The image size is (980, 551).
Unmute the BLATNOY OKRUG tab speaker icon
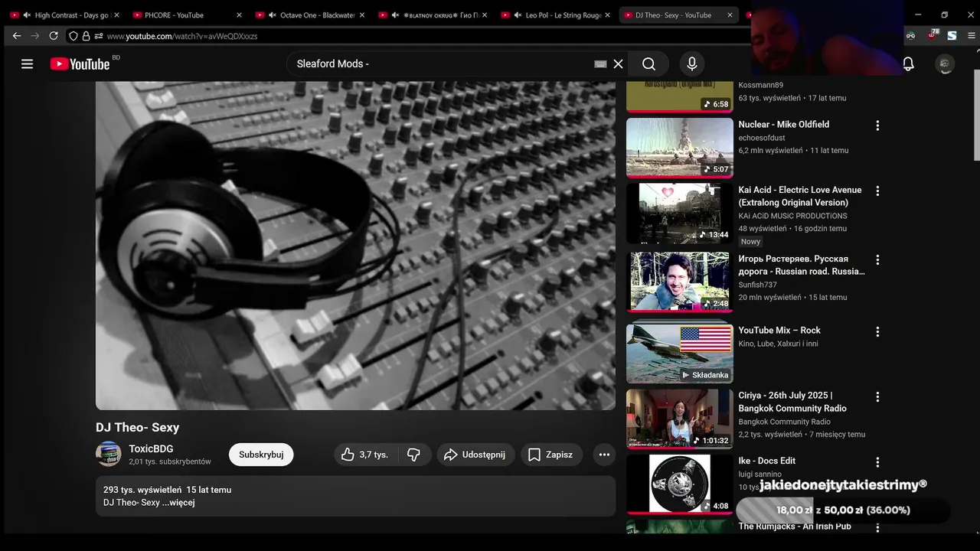395,15
